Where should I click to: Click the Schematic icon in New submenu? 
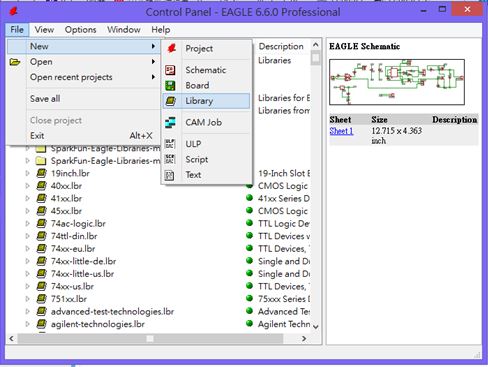click(x=170, y=70)
